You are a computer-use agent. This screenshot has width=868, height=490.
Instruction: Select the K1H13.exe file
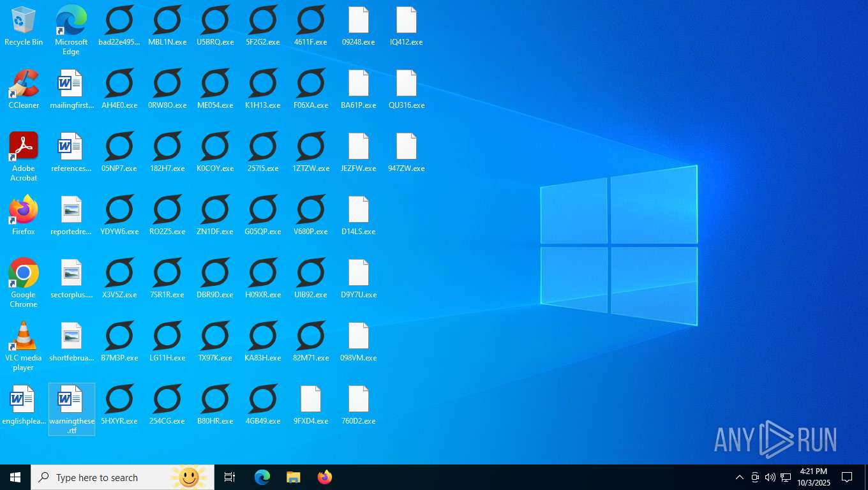[x=263, y=89]
